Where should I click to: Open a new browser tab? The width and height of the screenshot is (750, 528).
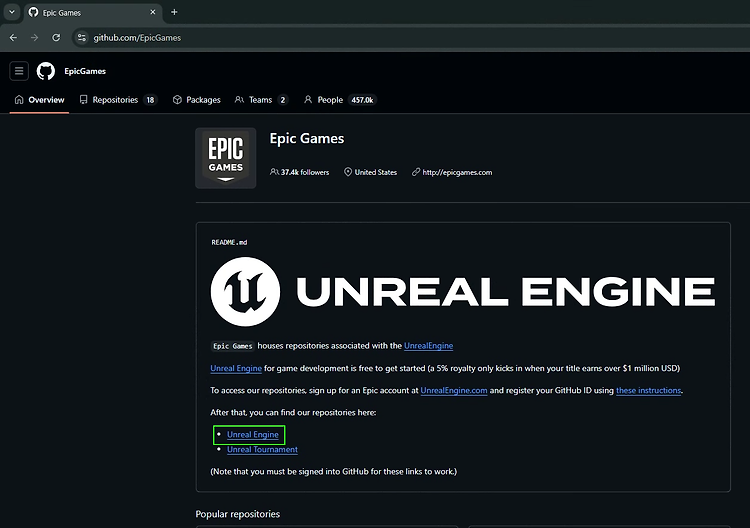tap(174, 12)
